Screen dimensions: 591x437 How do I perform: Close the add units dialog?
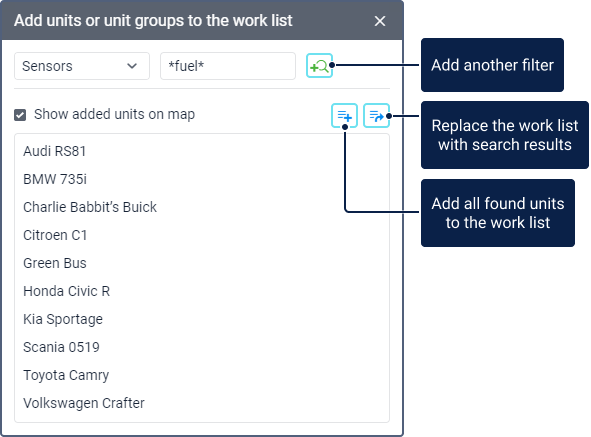pos(380,21)
